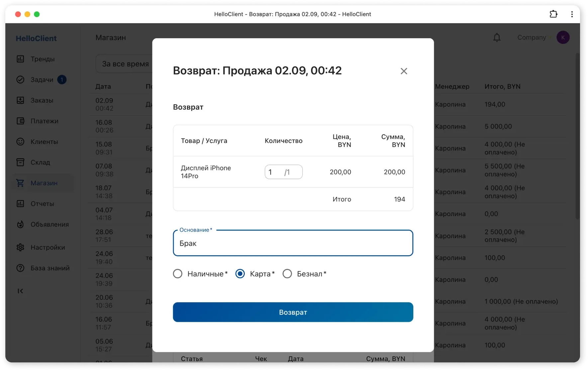Click the Основание text field with Брак
This screenshot has width=588, height=371.
[293, 243]
